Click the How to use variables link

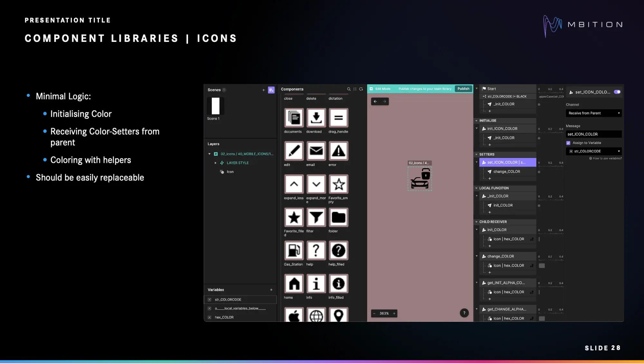tap(607, 159)
